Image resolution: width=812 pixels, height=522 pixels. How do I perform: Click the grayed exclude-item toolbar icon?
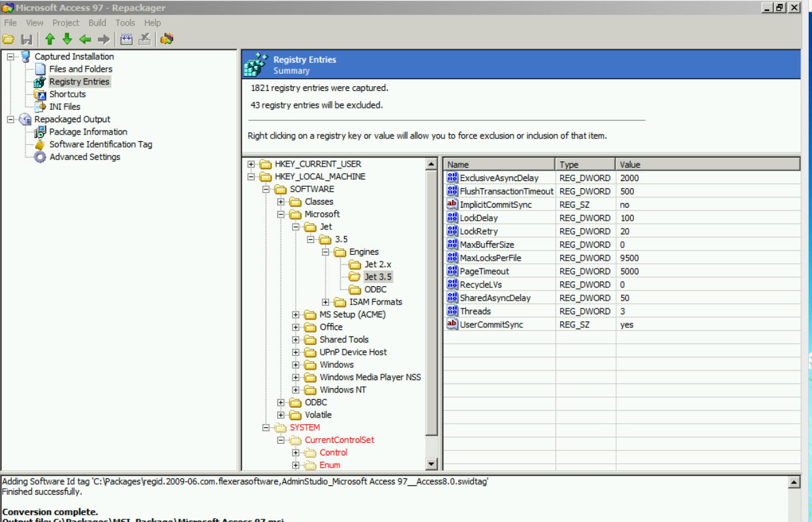coord(145,39)
